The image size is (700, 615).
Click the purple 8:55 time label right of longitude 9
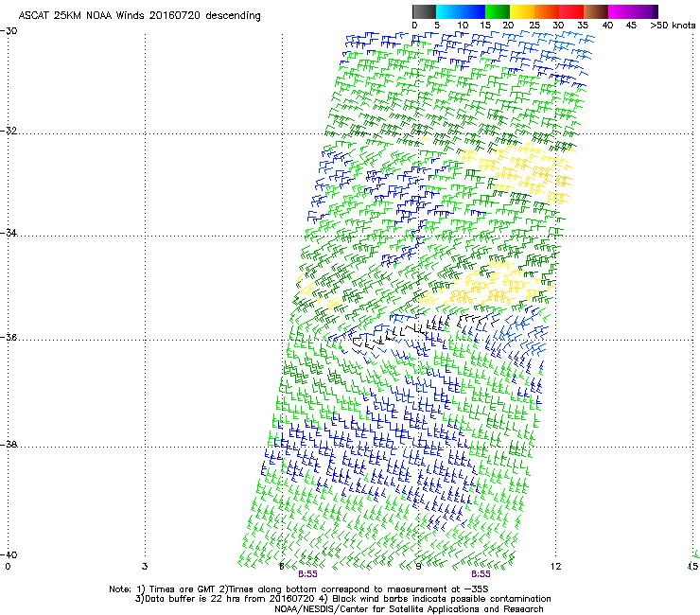481,574
